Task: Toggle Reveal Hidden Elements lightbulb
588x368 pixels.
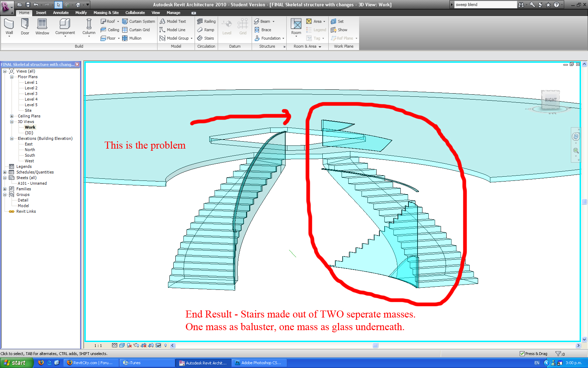Action: click(x=166, y=345)
